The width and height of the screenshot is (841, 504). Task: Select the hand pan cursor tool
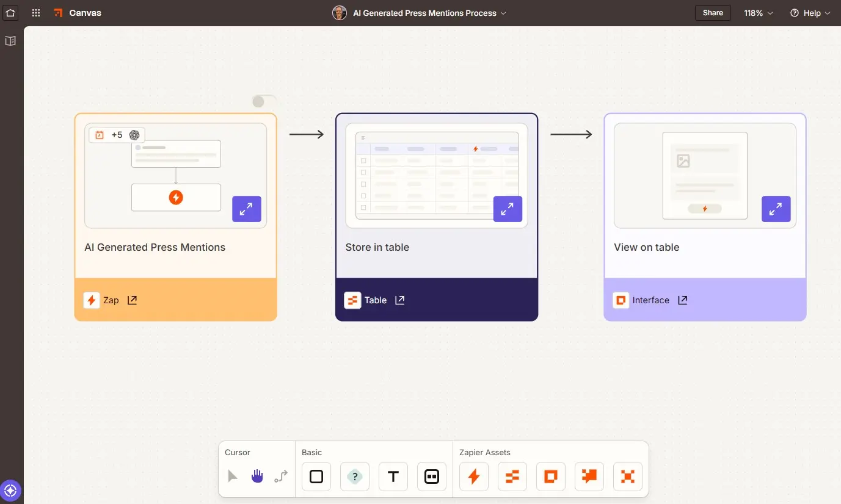257,477
